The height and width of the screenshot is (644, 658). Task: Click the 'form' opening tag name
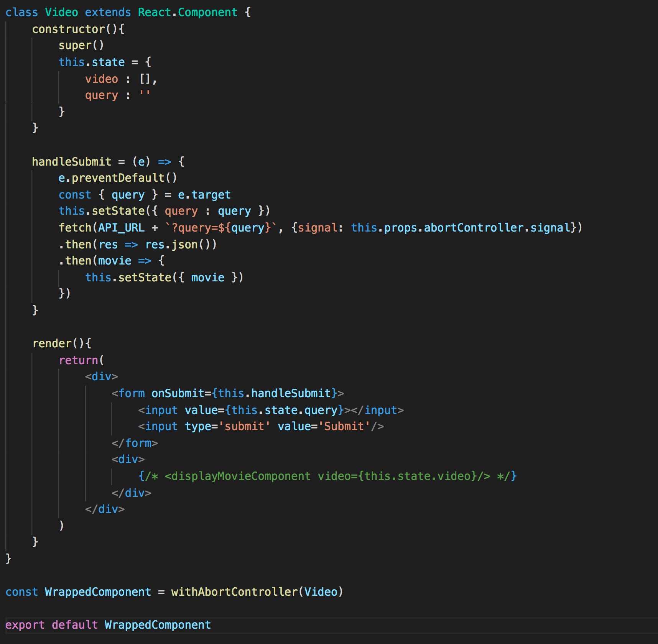tap(132, 393)
